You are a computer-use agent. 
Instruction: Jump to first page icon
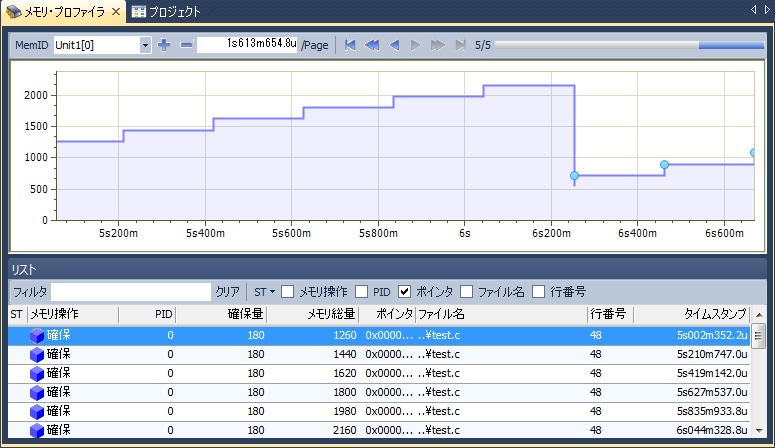(x=350, y=45)
